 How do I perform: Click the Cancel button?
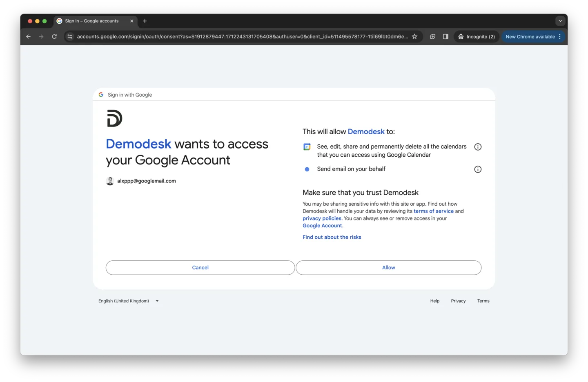(200, 268)
